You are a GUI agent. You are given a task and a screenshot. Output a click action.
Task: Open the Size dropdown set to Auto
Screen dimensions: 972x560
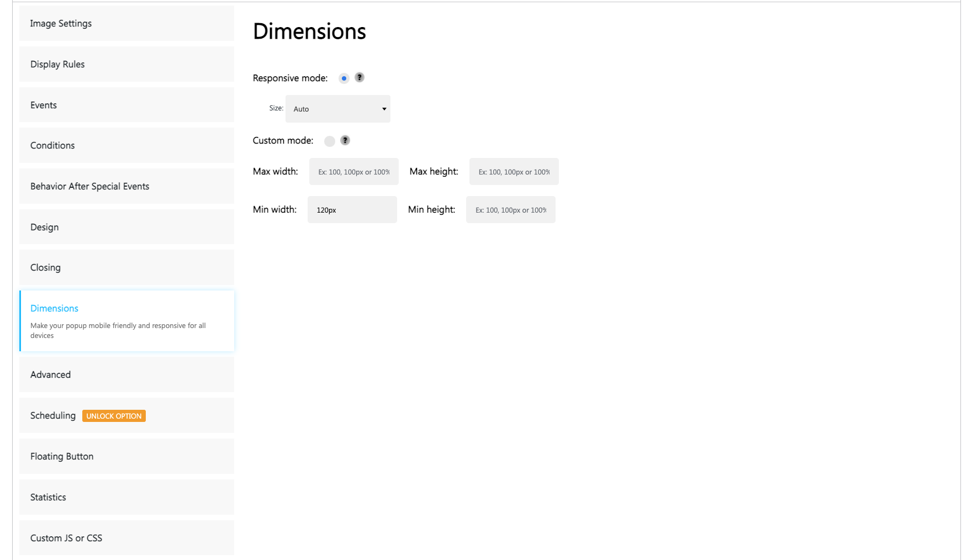click(x=338, y=109)
